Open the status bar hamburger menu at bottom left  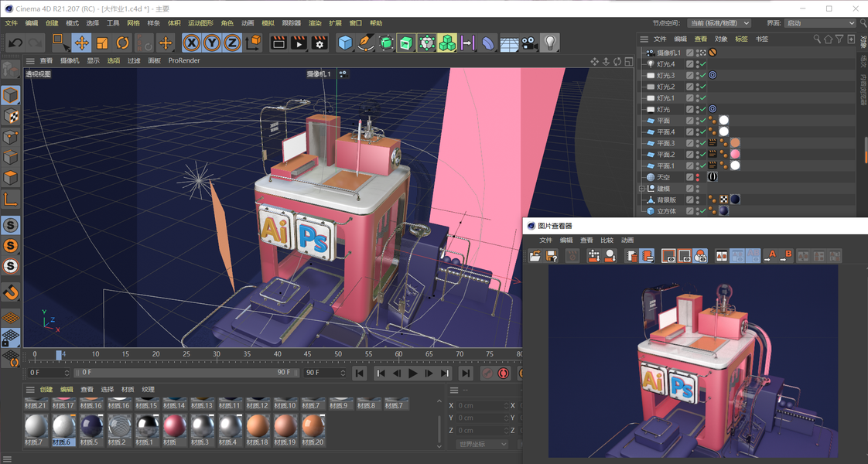8,459
